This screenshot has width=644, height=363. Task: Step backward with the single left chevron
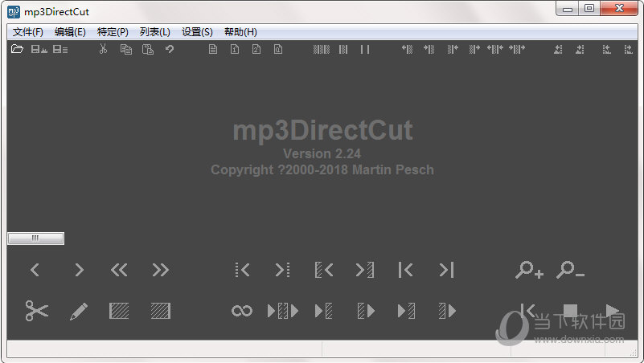[35, 270]
